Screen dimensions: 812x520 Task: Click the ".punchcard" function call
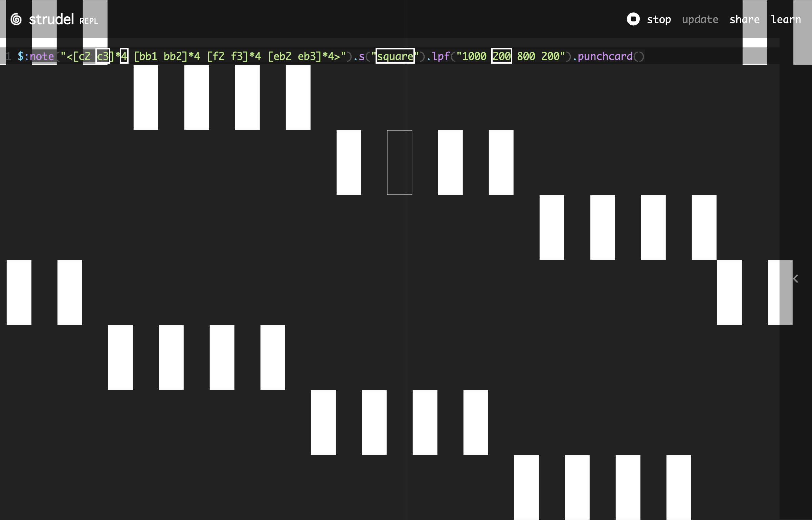pyautogui.click(x=604, y=56)
